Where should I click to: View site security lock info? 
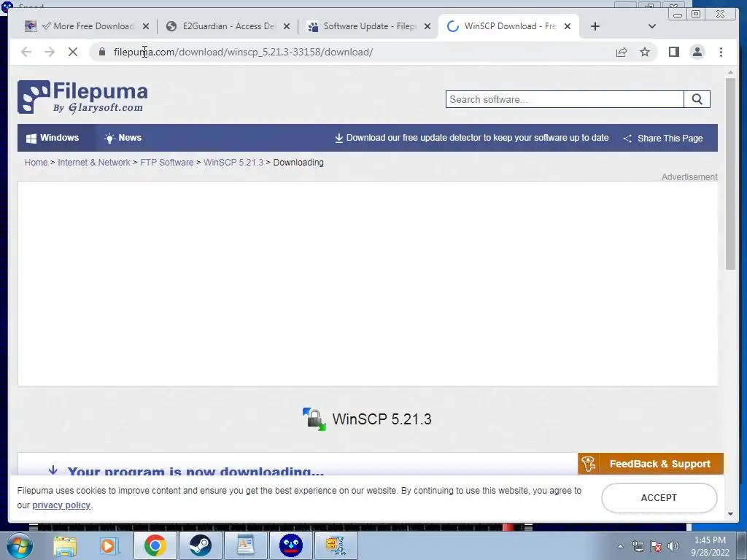pos(102,52)
